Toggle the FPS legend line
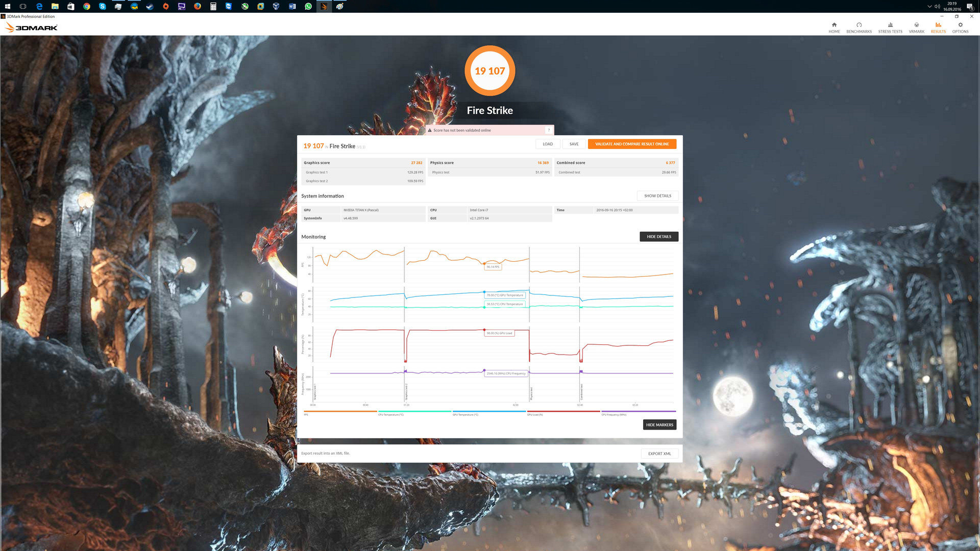Screen dimensions: 980x551 (x=340, y=411)
